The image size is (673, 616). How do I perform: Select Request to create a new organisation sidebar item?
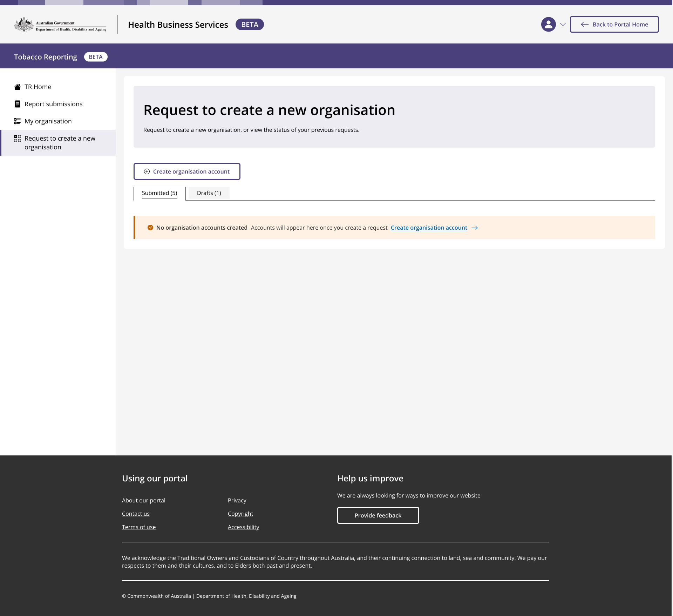tap(58, 143)
